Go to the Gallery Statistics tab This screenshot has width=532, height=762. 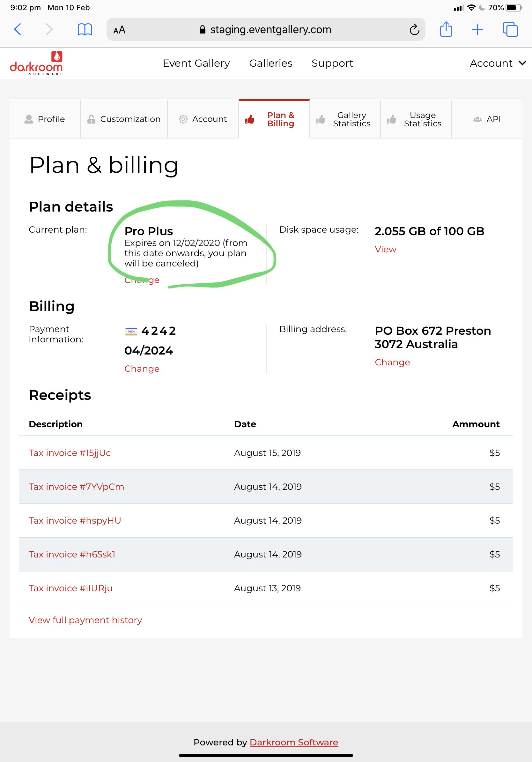click(x=345, y=119)
